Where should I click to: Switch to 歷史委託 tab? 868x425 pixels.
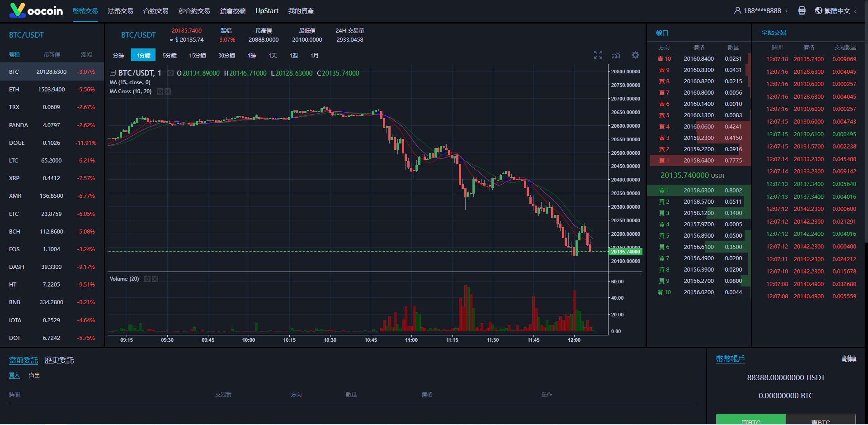[59, 360]
